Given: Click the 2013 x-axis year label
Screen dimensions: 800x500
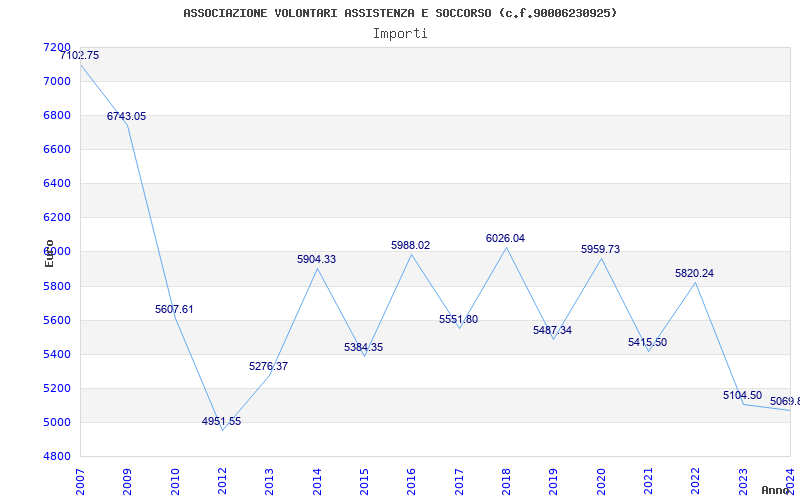Looking at the screenshot, I should [269, 481].
